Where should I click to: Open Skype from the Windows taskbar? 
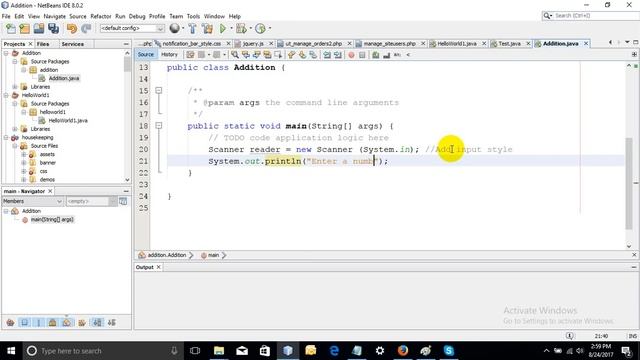pyautogui.click(x=449, y=351)
